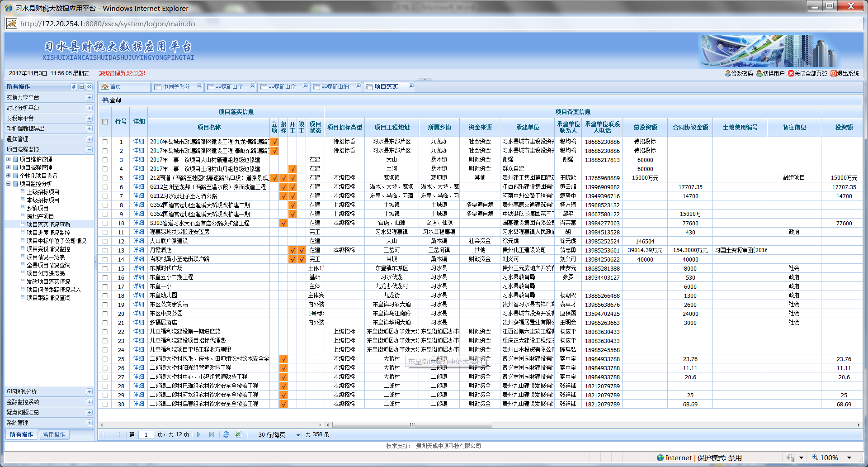Go to next page using arrow icon
Viewport: 868px width, 467px height.
click(x=198, y=434)
